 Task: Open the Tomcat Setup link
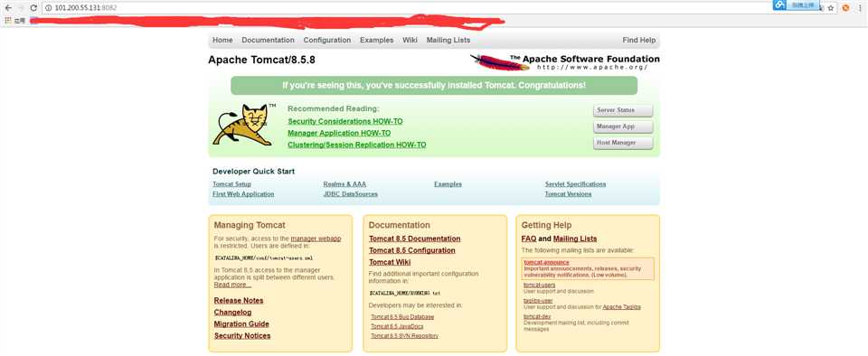click(x=232, y=184)
